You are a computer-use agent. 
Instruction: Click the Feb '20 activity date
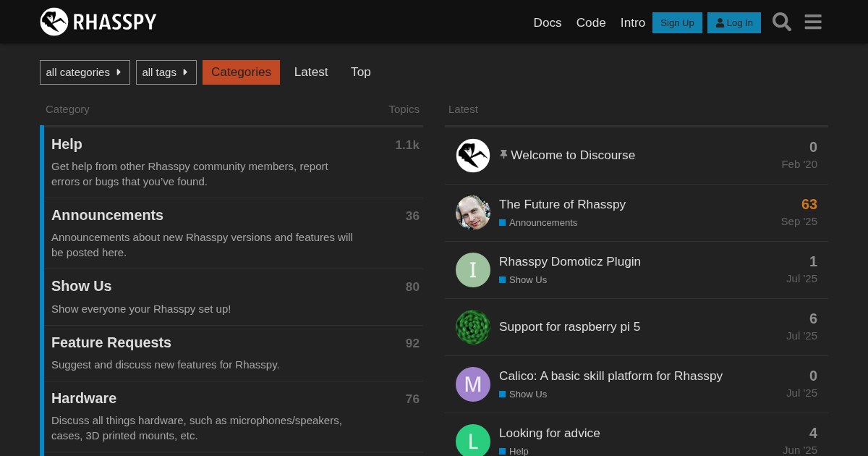point(799,164)
